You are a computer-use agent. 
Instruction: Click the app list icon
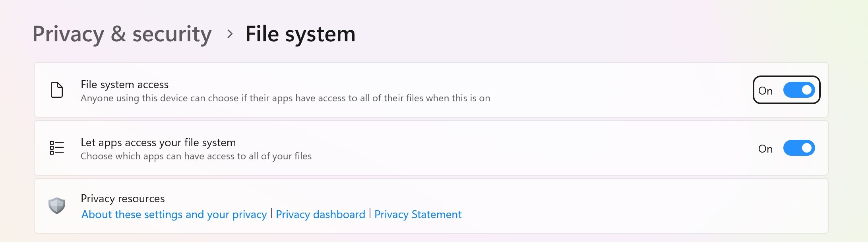coord(57,148)
